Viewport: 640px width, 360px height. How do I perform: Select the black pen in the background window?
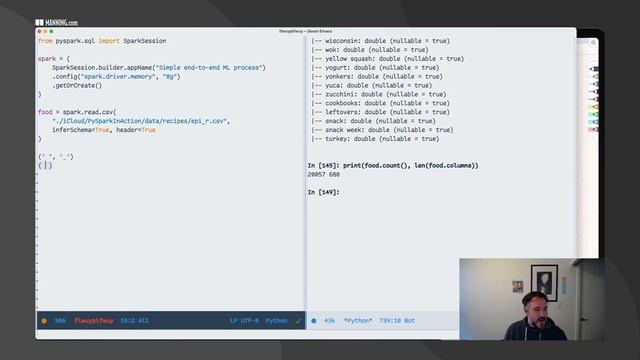tap(594, 69)
